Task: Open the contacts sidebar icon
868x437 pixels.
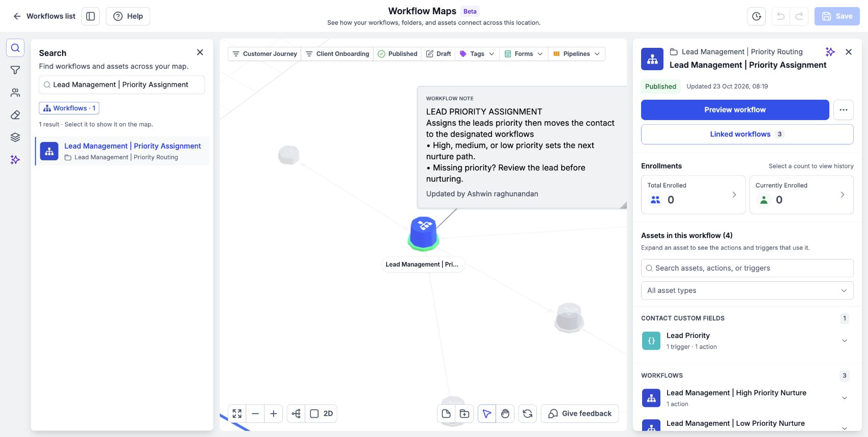Action: coord(15,93)
